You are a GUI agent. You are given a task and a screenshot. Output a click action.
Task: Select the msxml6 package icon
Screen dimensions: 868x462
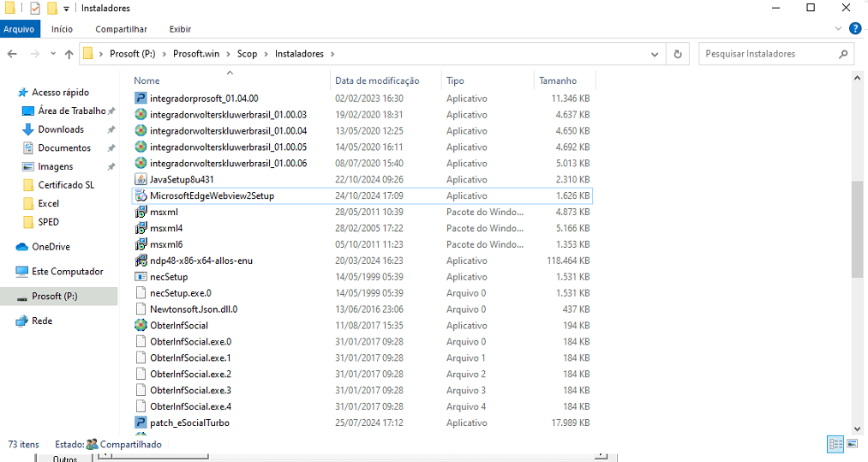(x=141, y=244)
